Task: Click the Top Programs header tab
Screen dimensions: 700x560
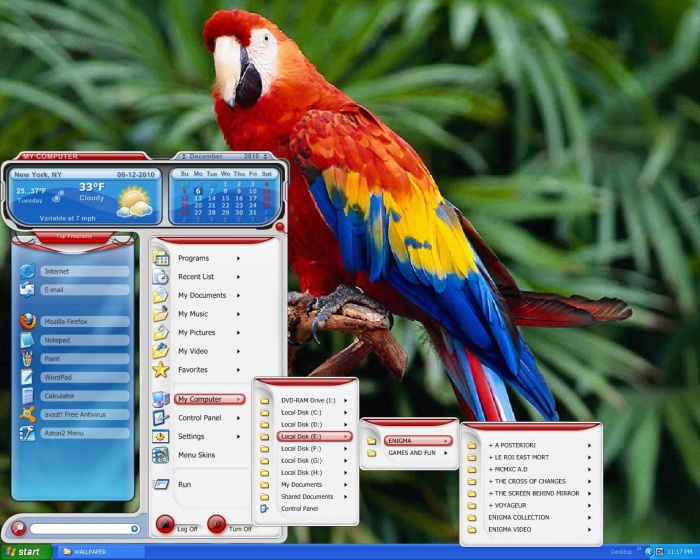Action: (74, 236)
